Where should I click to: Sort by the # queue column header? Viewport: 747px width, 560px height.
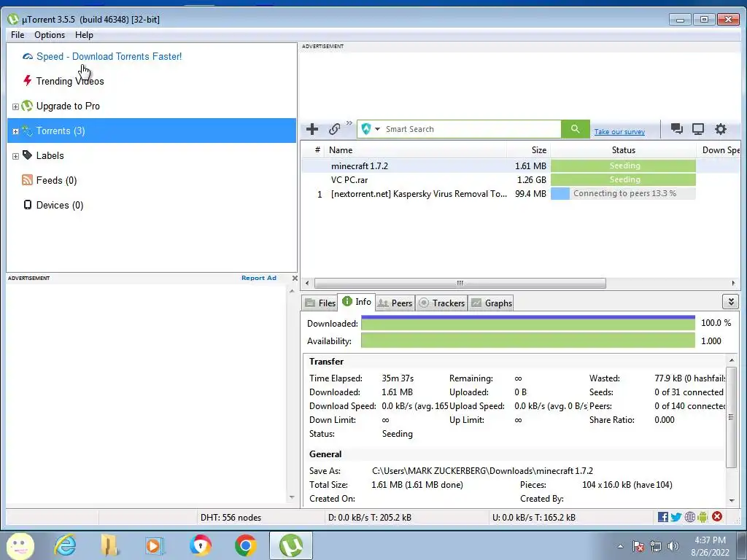[x=317, y=150]
